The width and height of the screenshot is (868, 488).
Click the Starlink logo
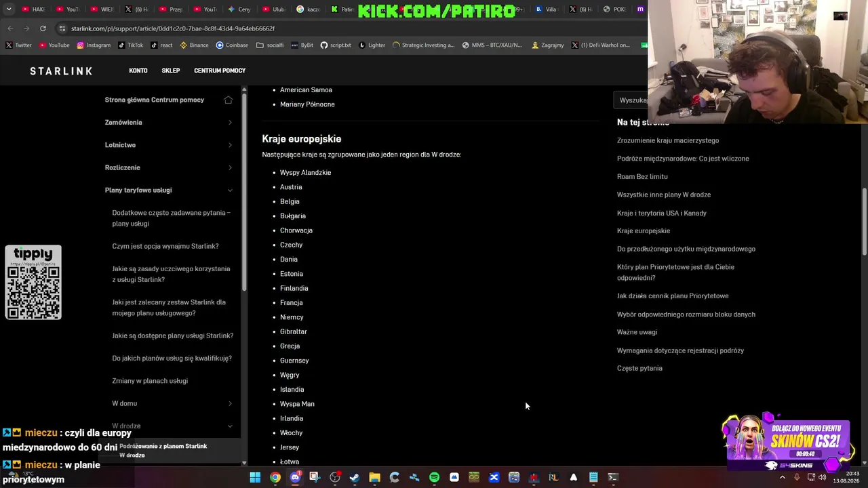tap(61, 70)
